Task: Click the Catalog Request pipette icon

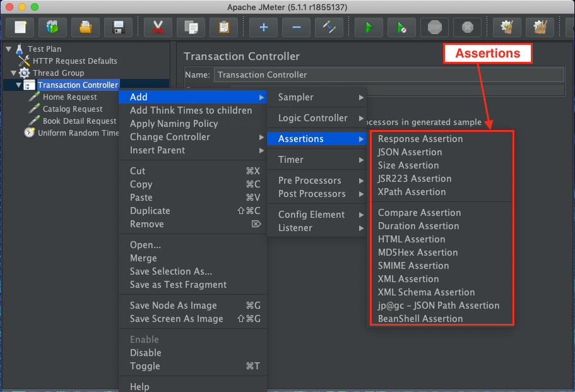Action: [x=34, y=109]
